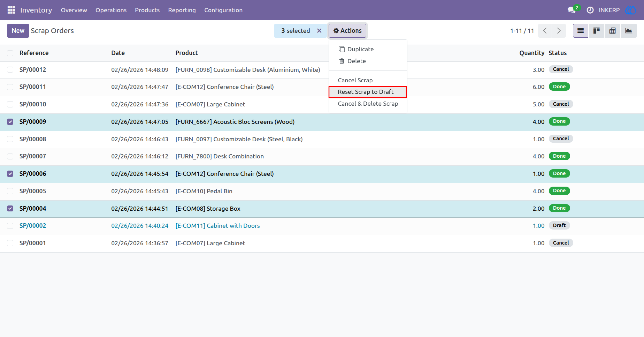Select Cancel Scrap action
The height and width of the screenshot is (337, 644).
coord(368,80)
